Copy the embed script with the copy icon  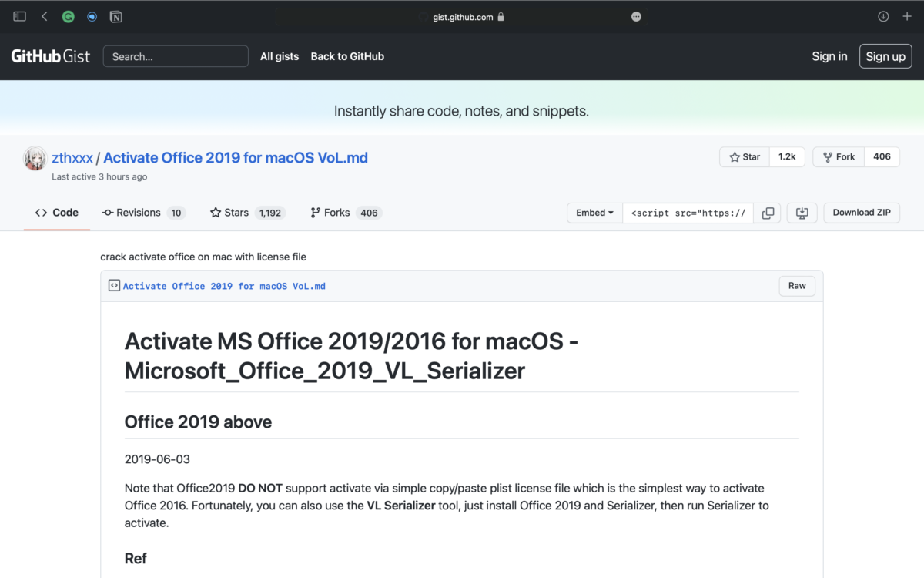click(768, 213)
